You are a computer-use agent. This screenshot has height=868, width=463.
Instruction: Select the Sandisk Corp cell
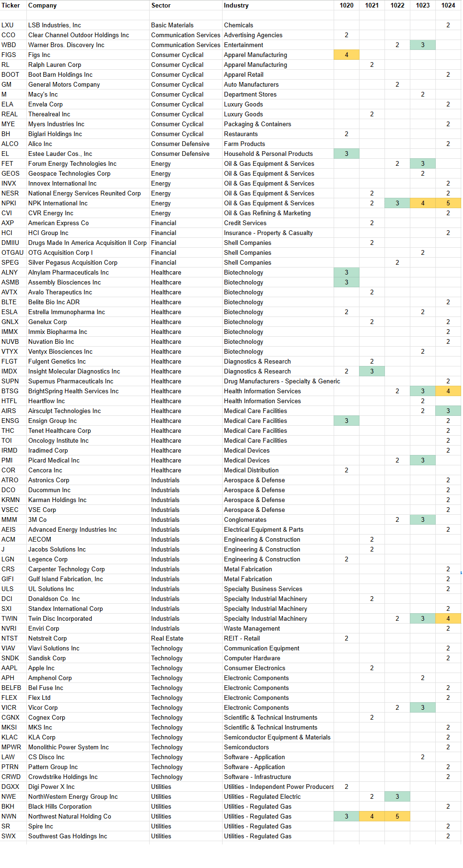click(x=88, y=658)
